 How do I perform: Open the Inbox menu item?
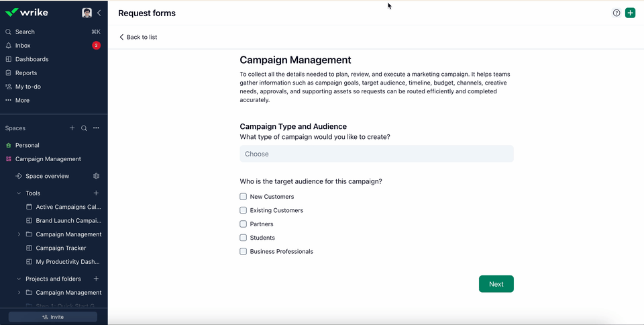click(23, 46)
